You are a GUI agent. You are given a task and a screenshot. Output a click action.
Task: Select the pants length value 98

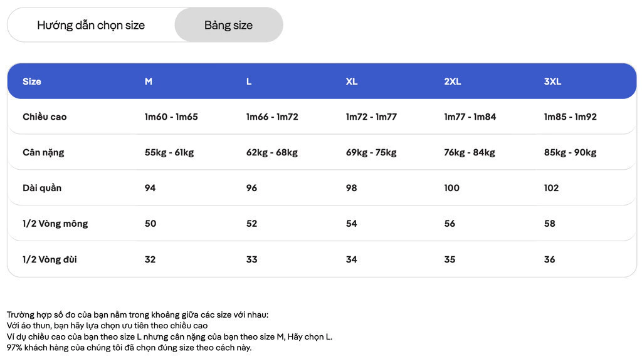(351, 188)
